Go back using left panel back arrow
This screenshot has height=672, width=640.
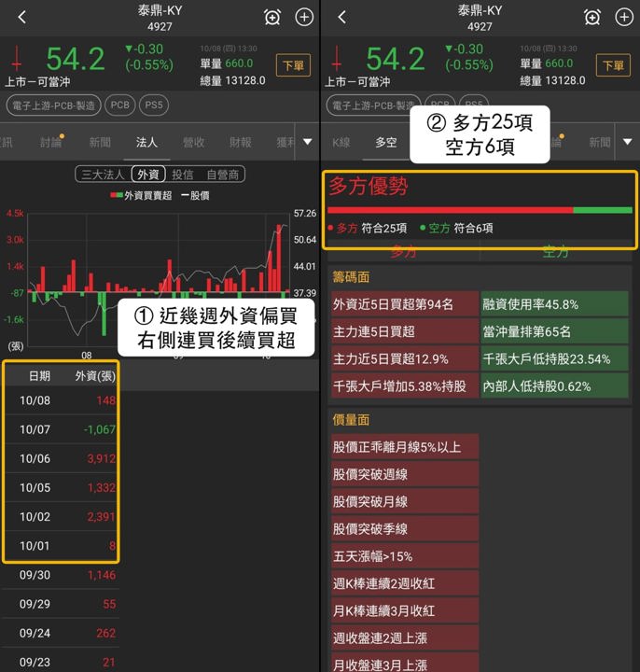[22, 17]
